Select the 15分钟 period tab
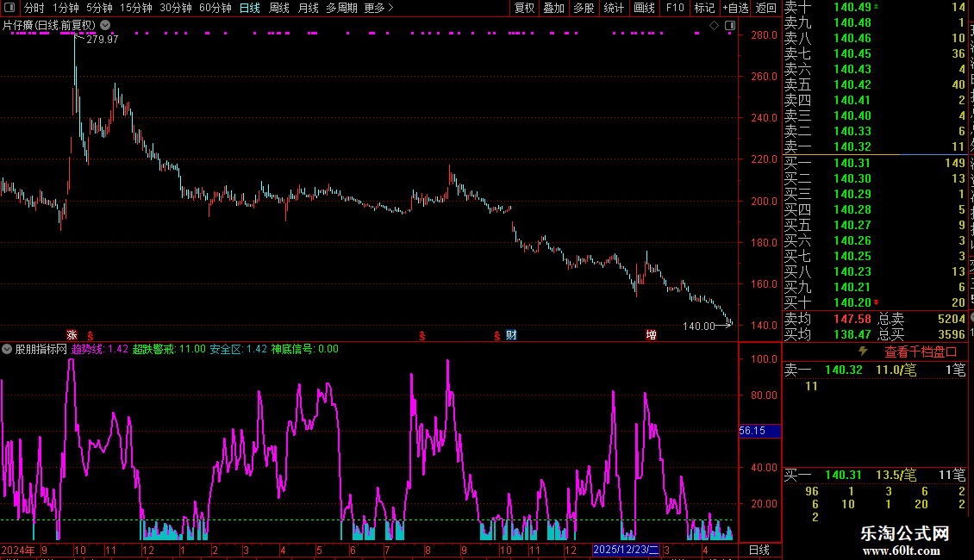Viewport: 974px width, 560px height. tap(135, 8)
